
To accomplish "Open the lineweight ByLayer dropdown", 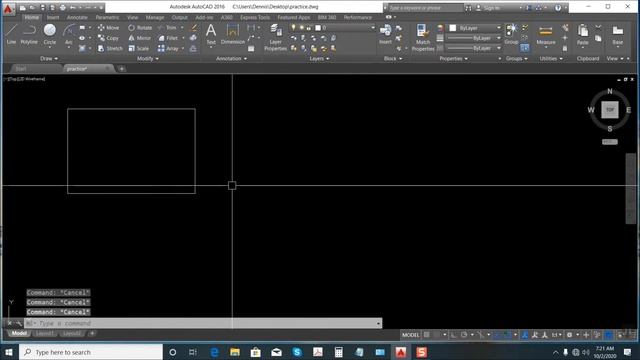I will point(473,38).
